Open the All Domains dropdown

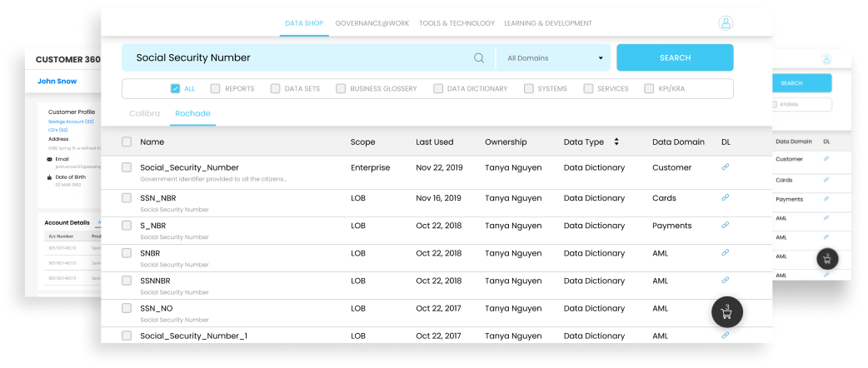pos(554,58)
